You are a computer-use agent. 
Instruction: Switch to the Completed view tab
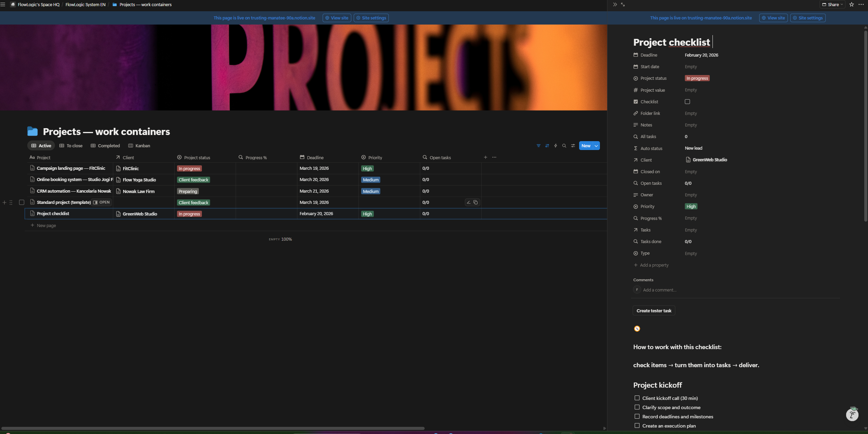pyautogui.click(x=105, y=146)
